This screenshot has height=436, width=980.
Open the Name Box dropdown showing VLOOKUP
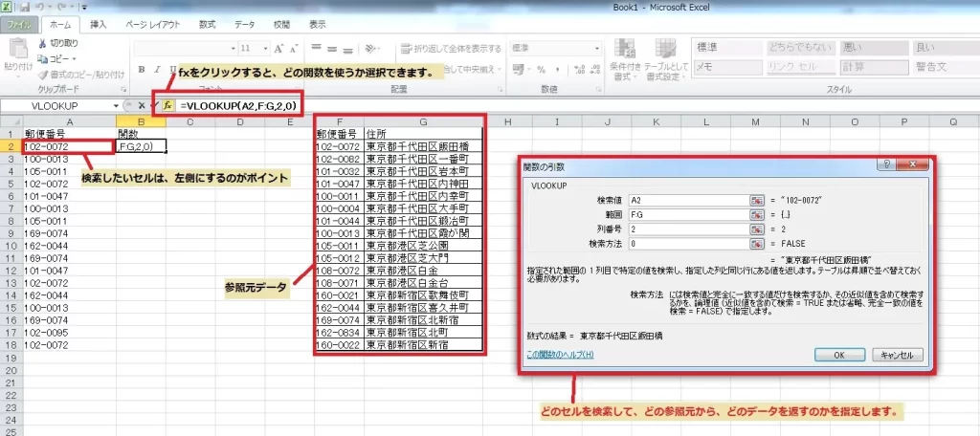point(116,105)
